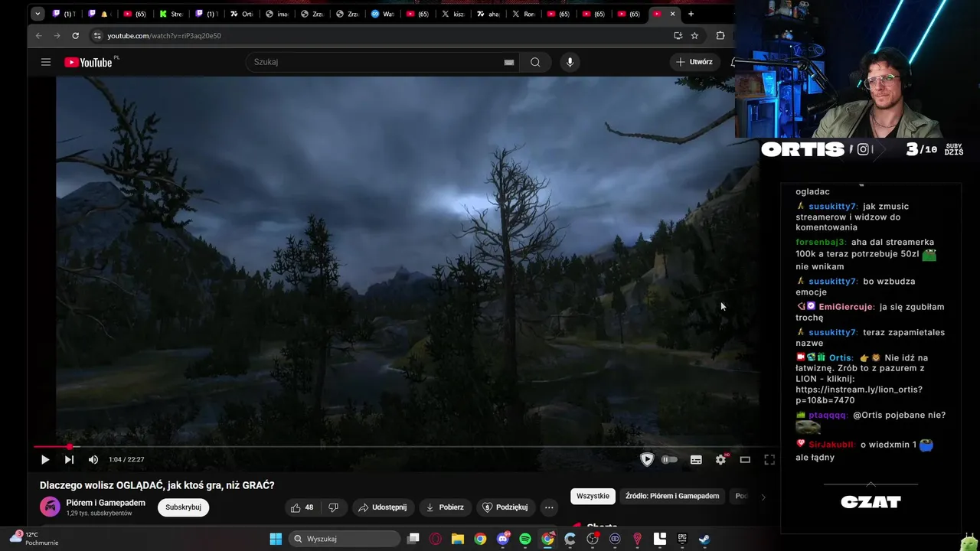Toggle the autoplay switch in the player
Screen dimensions: 980x551
click(670, 460)
